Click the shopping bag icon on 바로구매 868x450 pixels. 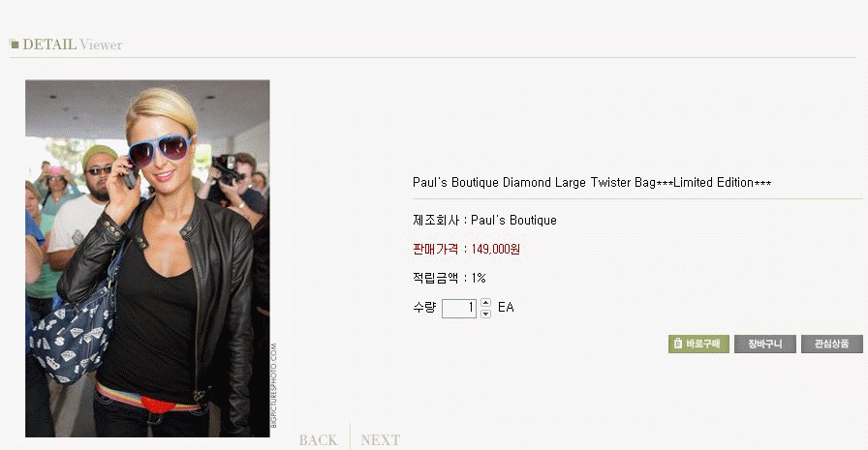(678, 344)
